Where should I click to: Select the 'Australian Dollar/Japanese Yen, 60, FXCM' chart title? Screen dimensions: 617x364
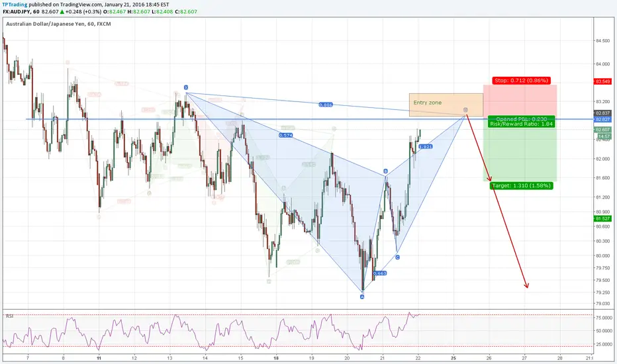click(x=58, y=24)
